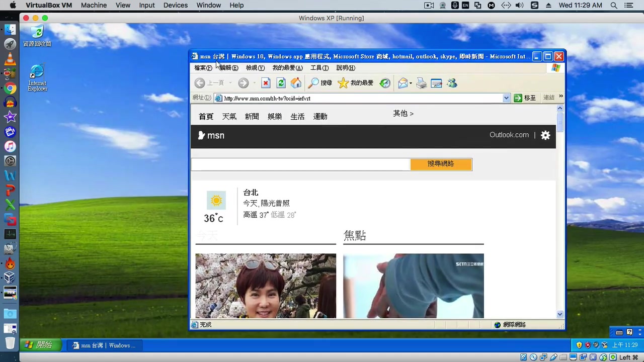Click the 台北 city weather link
The image size is (644, 362).
coord(251,193)
